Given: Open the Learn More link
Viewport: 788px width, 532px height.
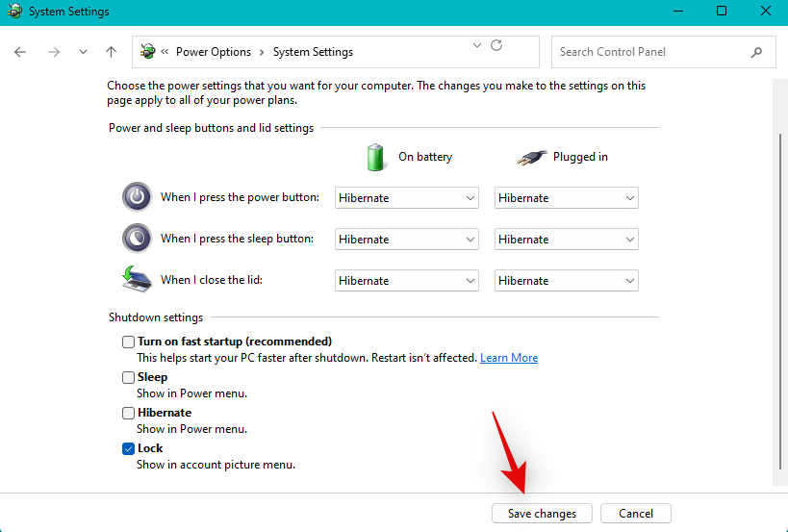Looking at the screenshot, I should tap(509, 358).
